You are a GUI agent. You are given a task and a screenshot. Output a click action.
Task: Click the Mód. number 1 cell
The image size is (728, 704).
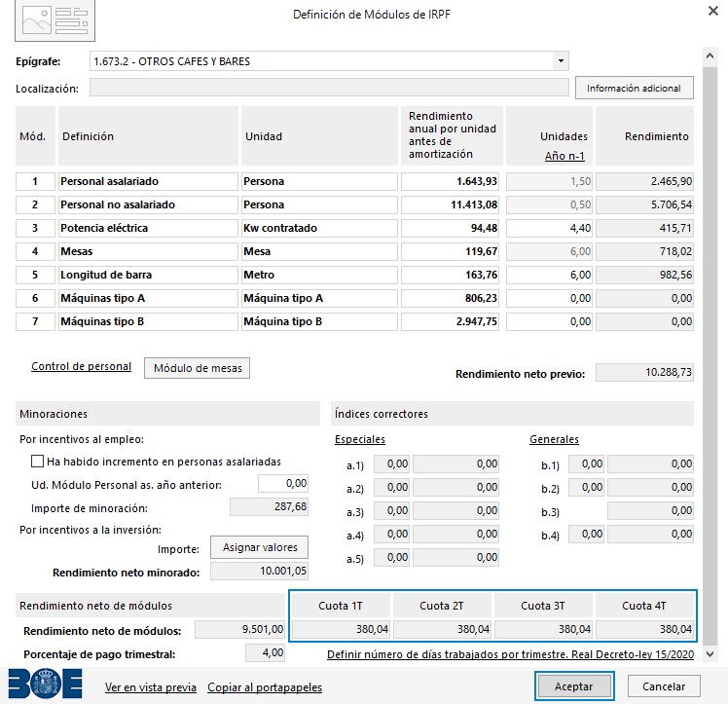point(35,181)
